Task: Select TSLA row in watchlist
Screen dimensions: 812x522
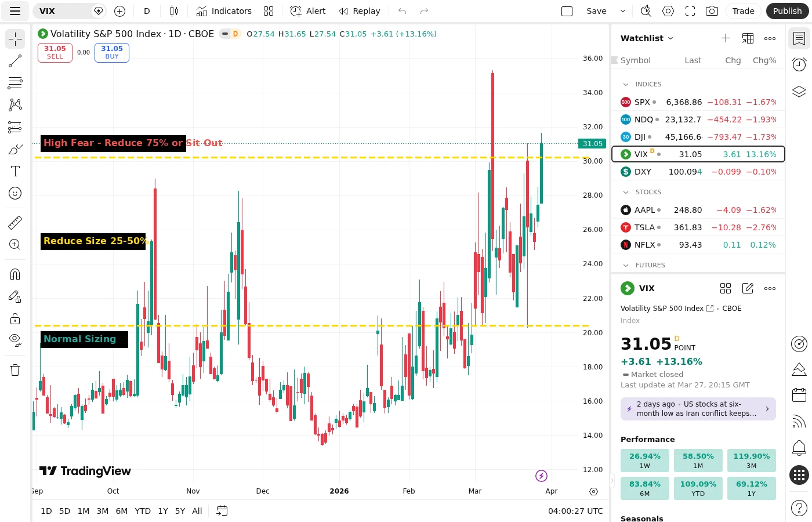Action: [698, 227]
